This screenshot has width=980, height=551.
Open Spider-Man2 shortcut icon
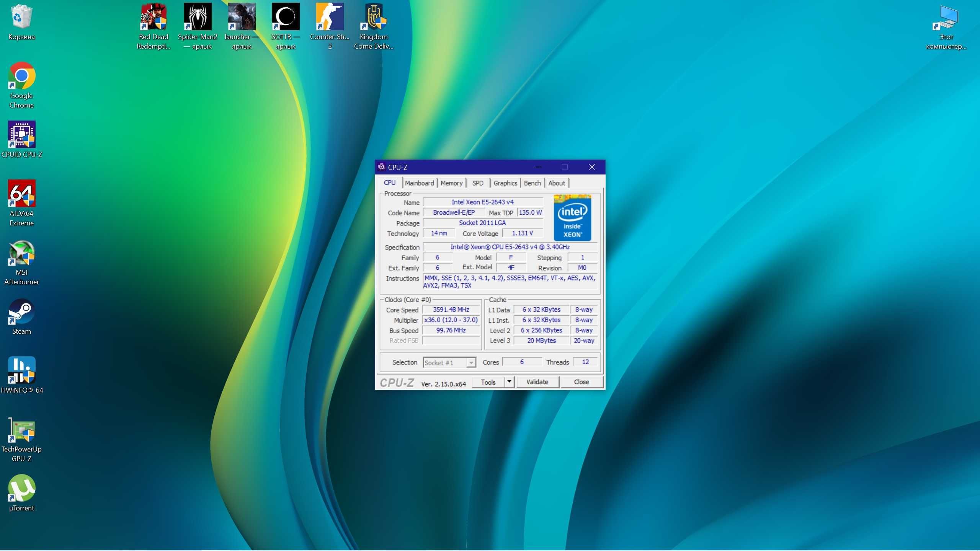click(198, 26)
